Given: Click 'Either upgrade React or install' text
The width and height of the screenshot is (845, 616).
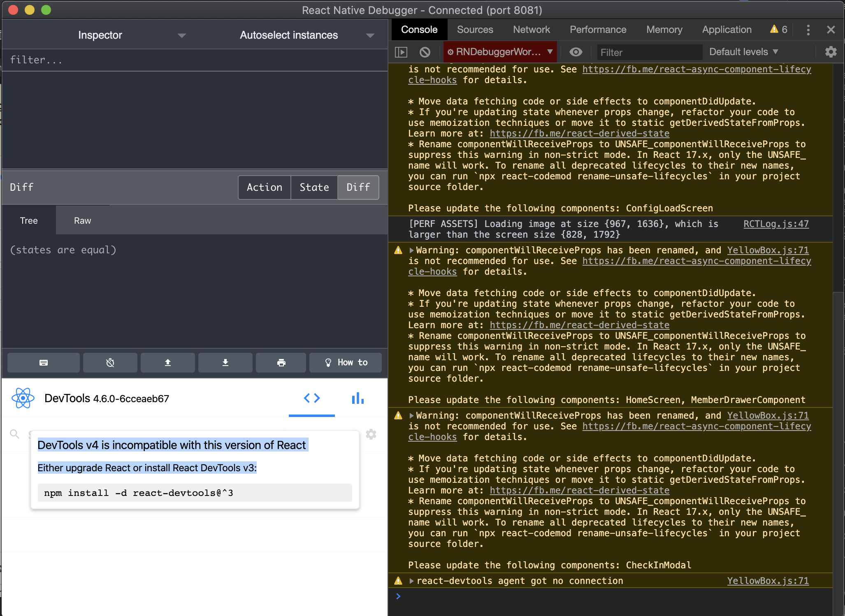Looking at the screenshot, I should 147,468.
